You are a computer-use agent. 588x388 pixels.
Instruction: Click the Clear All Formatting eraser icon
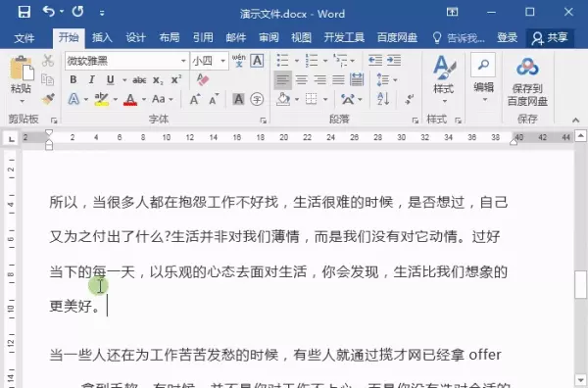(203, 79)
